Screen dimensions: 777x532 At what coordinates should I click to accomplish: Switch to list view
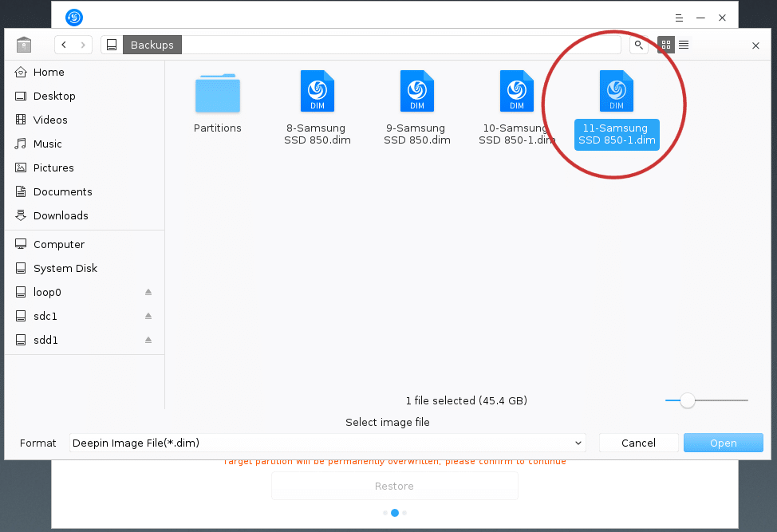pyautogui.click(x=684, y=45)
